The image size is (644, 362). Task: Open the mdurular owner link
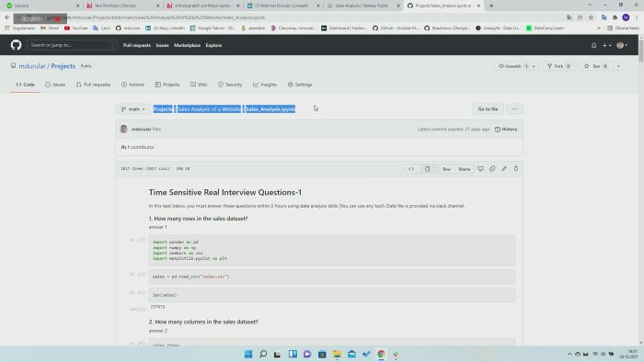pyautogui.click(x=32, y=66)
